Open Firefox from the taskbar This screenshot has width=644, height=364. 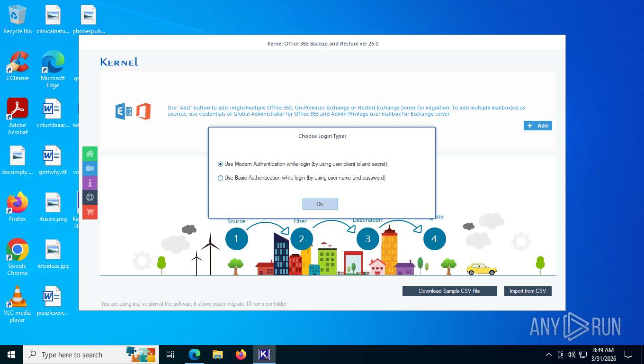click(241, 355)
